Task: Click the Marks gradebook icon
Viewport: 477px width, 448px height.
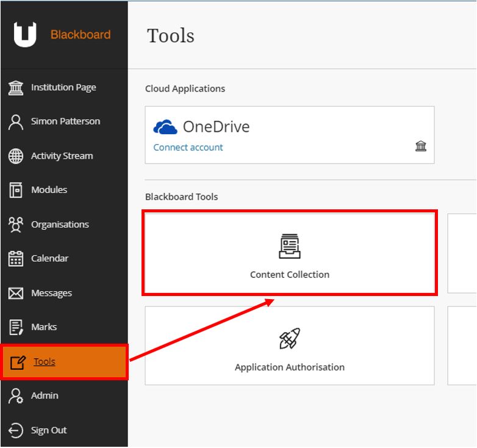Action: pyautogui.click(x=16, y=327)
